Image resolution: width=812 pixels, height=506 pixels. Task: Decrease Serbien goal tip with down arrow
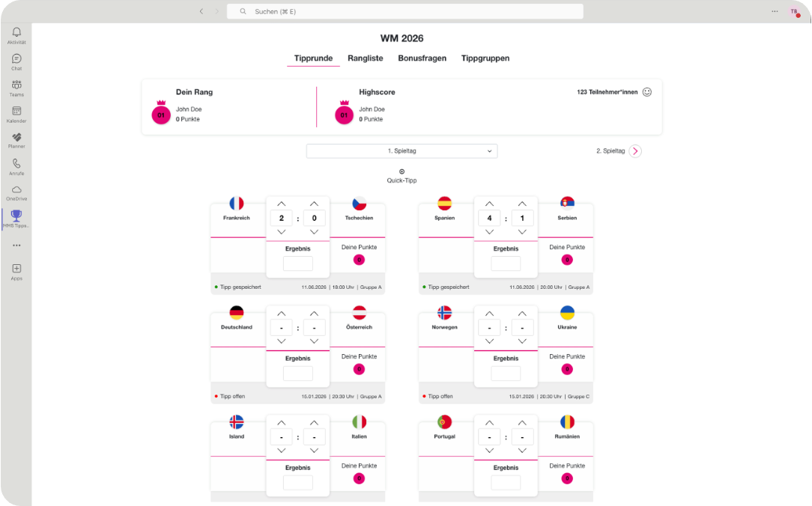522,232
